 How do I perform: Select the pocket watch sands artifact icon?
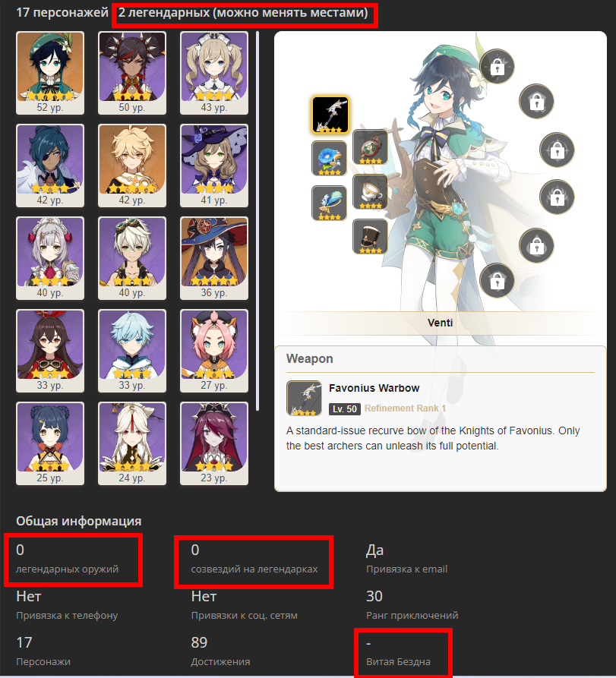coord(371,147)
